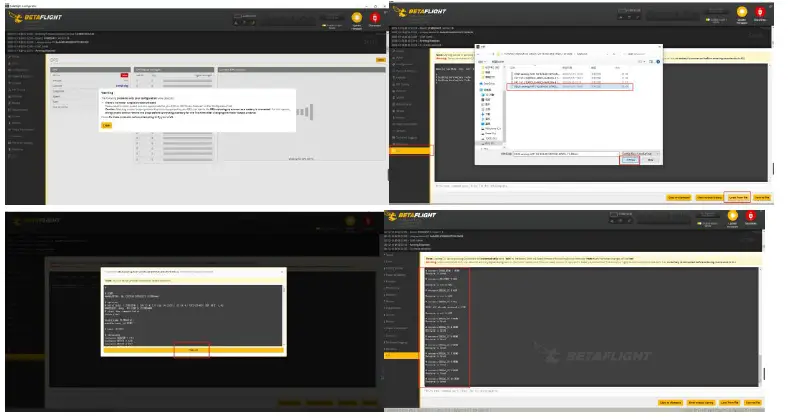Click Save to file in the bottom-right window

pyautogui.click(x=753, y=403)
